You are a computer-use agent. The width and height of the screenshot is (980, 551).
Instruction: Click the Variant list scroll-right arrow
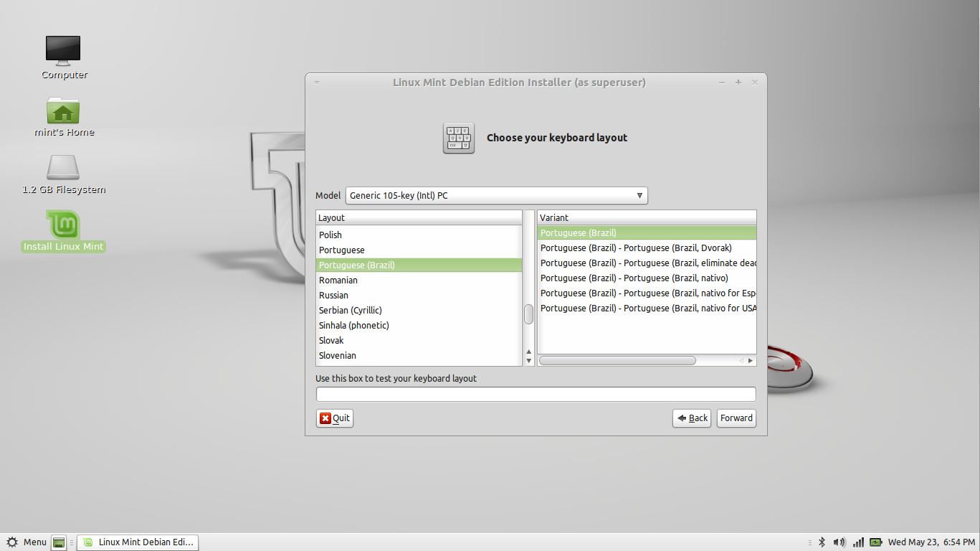pos(751,361)
